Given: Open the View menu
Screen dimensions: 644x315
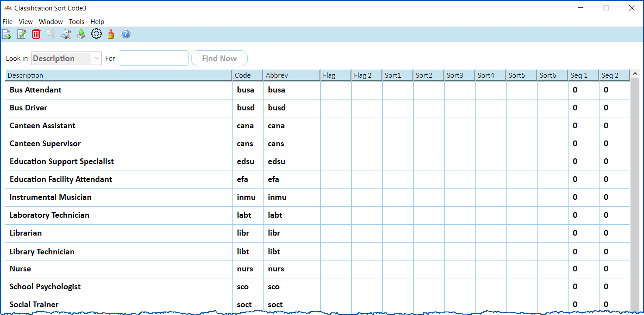Looking at the screenshot, I should click(26, 21).
